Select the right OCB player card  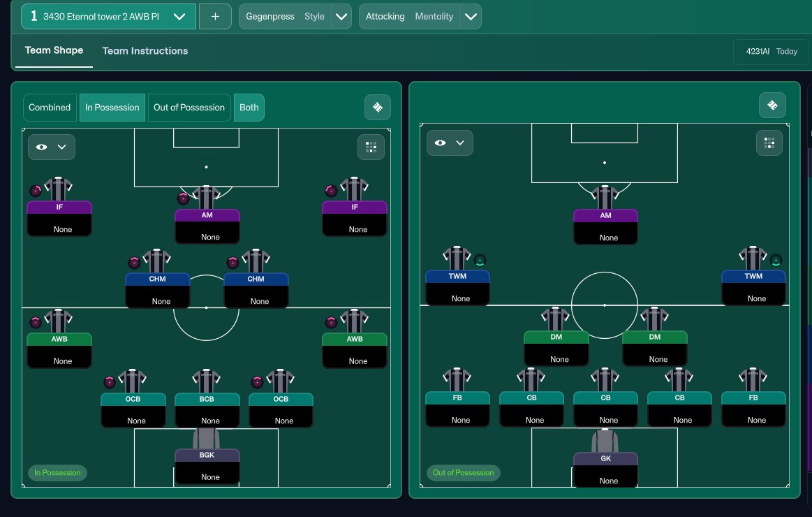281,410
